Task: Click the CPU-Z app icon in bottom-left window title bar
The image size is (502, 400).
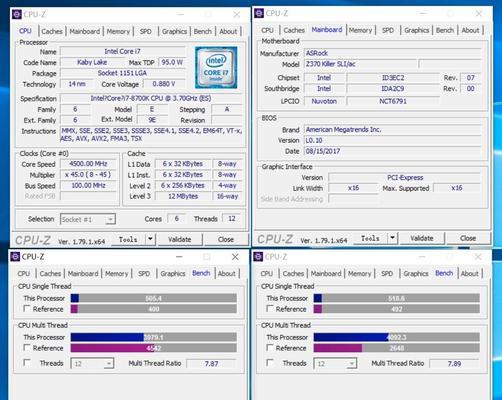Action: coord(15,257)
